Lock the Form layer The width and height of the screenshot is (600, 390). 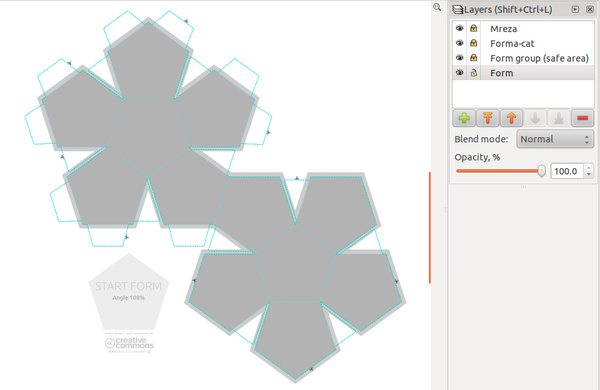tap(474, 72)
